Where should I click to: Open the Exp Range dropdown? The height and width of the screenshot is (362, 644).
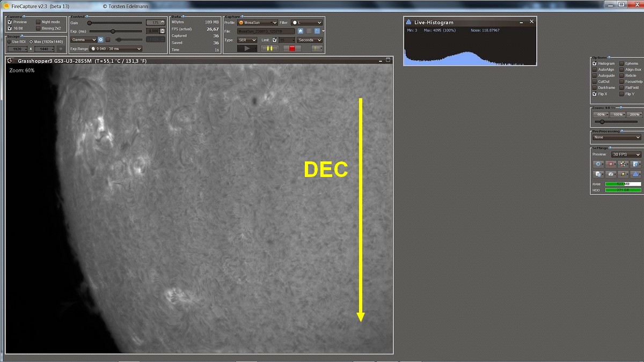click(x=116, y=49)
